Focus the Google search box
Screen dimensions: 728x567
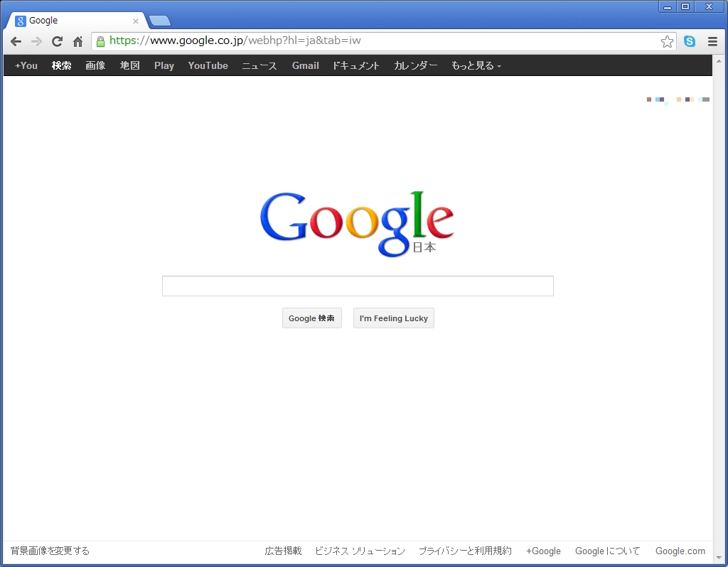tap(358, 286)
